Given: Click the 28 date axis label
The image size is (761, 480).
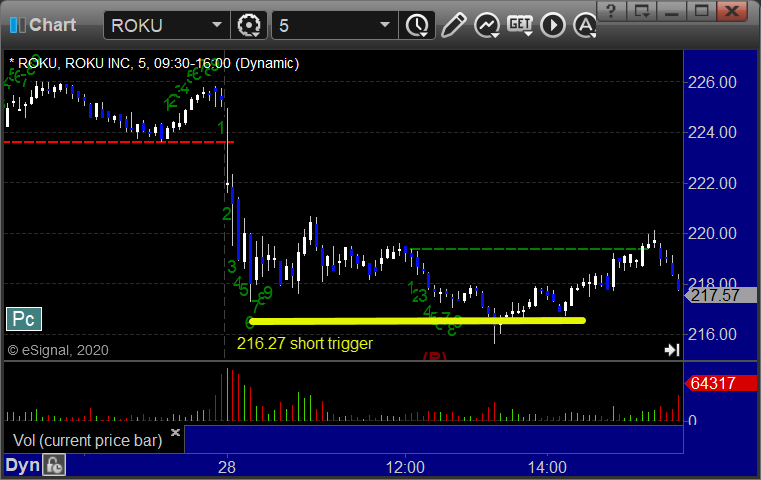Looking at the screenshot, I should (x=227, y=467).
